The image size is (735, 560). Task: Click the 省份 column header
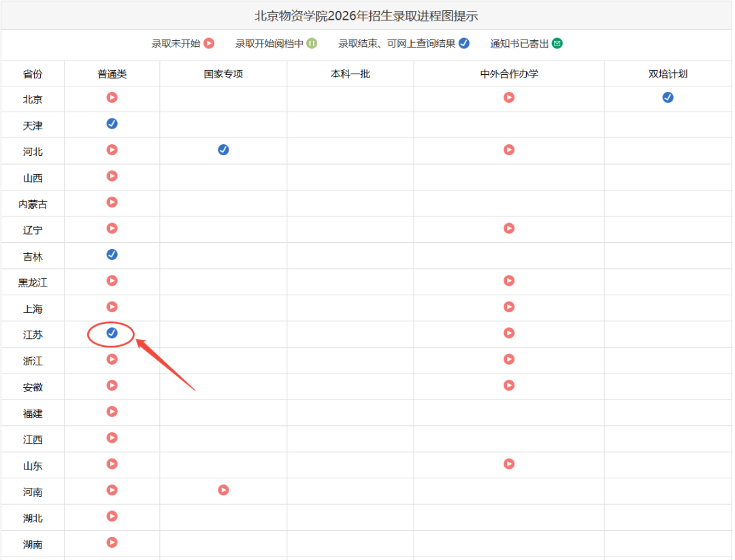(x=33, y=74)
